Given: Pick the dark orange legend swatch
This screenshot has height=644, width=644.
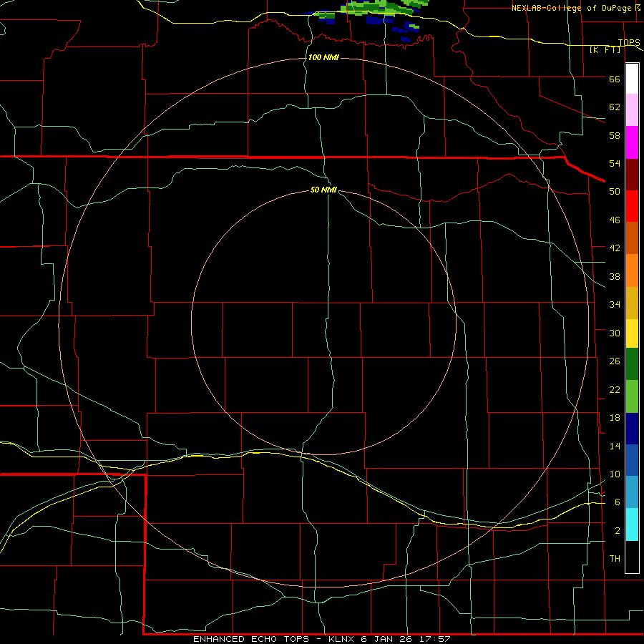Looking at the screenshot, I should coord(632,238).
